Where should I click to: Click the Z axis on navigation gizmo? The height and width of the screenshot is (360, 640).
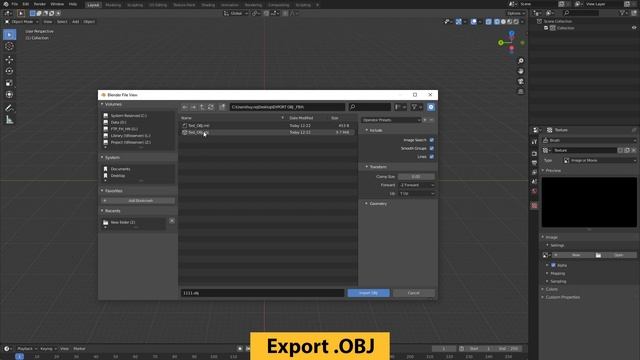point(511,34)
